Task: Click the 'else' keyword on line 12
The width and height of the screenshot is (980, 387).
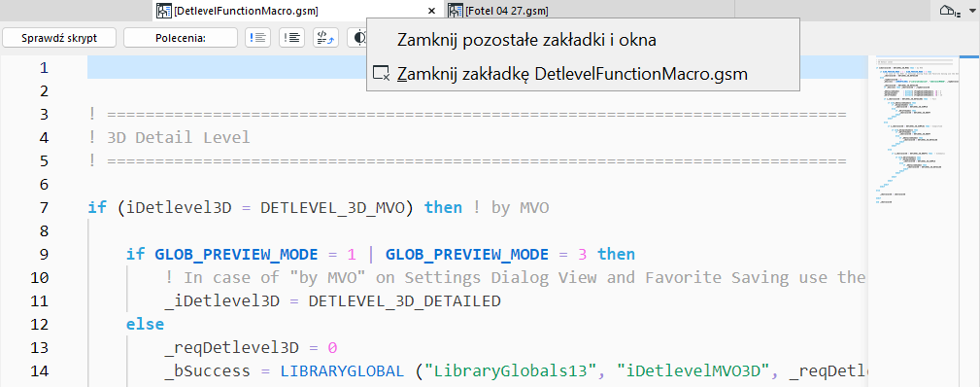Action: [145, 325]
